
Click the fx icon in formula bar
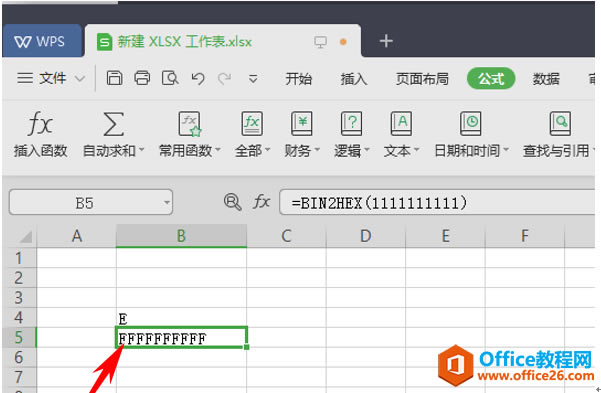click(261, 202)
